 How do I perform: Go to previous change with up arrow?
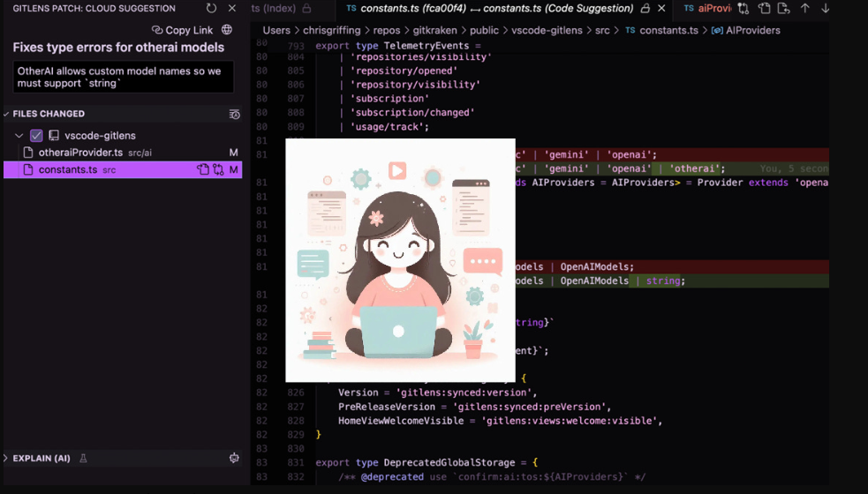coord(804,8)
